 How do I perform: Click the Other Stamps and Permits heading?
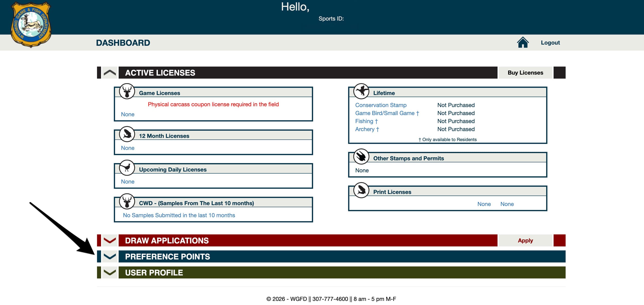pyautogui.click(x=409, y=158)
